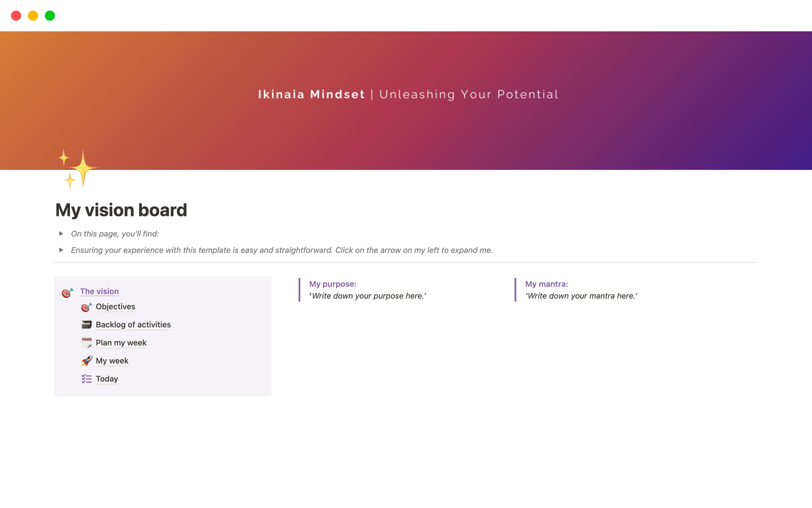The width and height of the screenshot is (812, 508).
Task: Click the dart target icon beside The vision
Action: (x=68, y=293)
